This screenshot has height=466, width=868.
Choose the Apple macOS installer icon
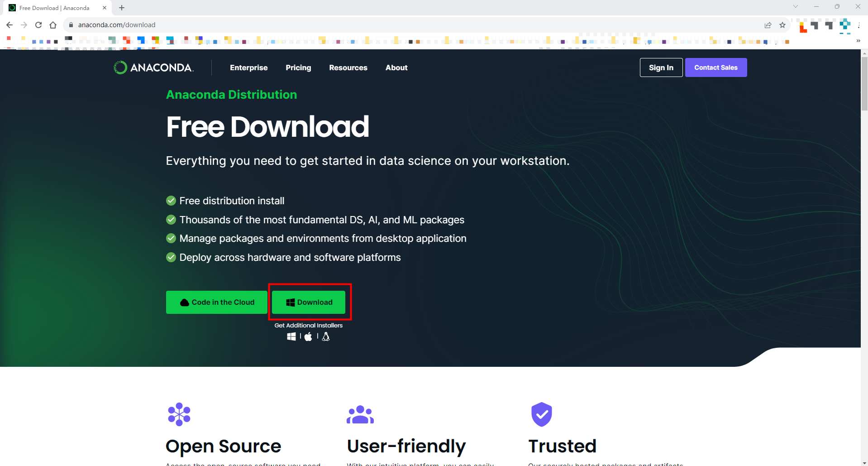pos(308,336)
